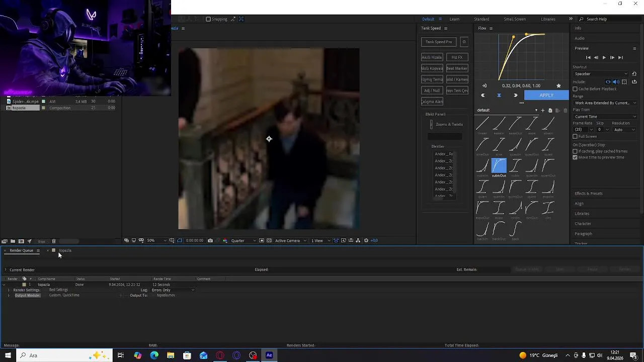Play the preview with Play button
644x362 pixels.
point(604,58)
